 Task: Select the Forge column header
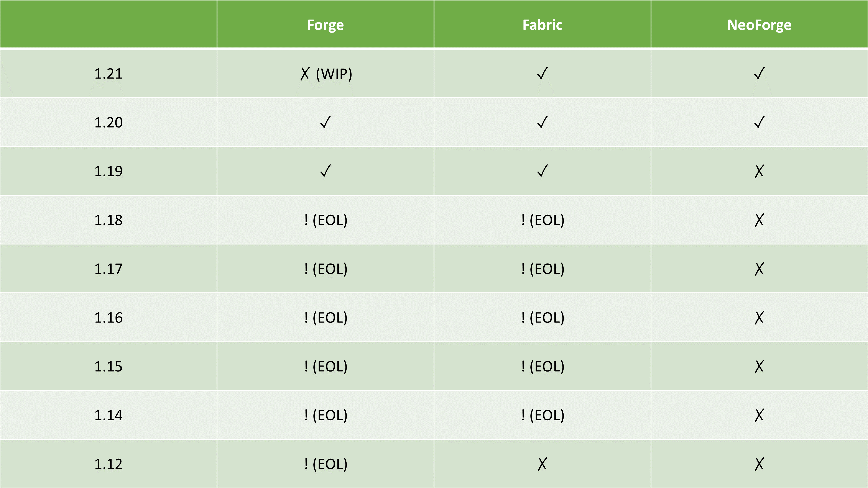[x=325, y=25]
